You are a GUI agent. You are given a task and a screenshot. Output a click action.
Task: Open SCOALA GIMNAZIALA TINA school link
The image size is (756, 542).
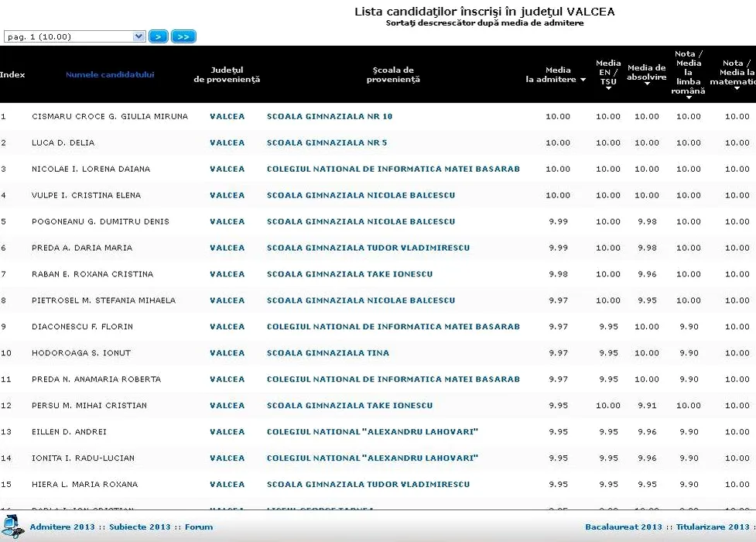click(328, 353)
